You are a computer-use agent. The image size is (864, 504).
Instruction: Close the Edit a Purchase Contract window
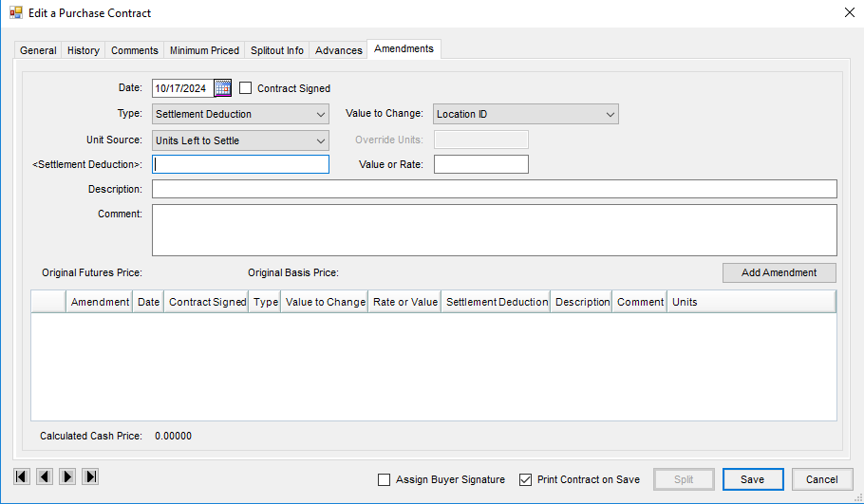849,12
